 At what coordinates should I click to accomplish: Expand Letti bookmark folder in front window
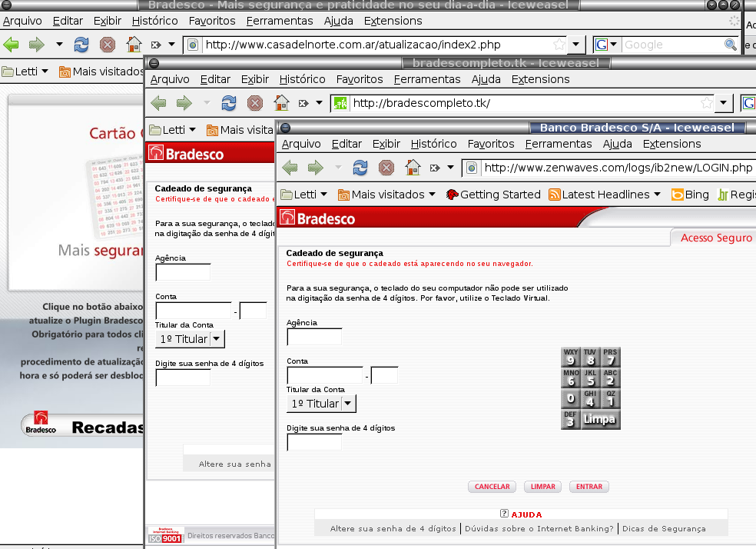(x=303, y=195)
